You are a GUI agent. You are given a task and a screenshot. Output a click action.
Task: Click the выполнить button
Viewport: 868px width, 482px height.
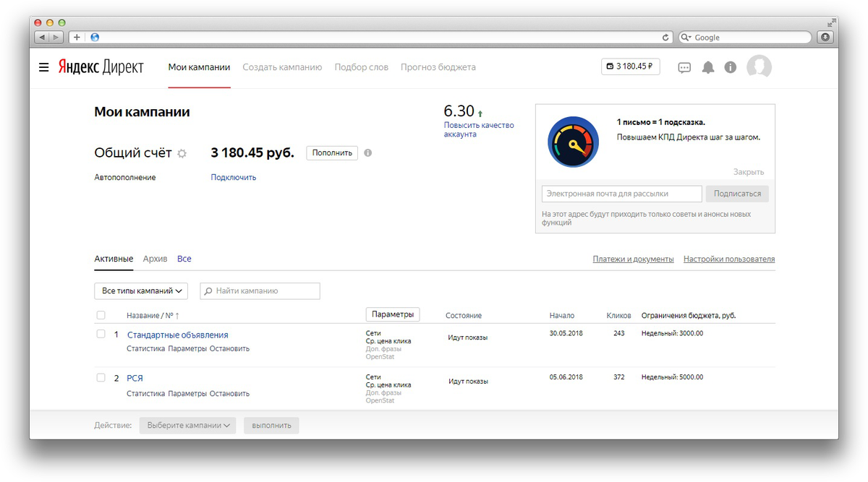coord(271,426)
